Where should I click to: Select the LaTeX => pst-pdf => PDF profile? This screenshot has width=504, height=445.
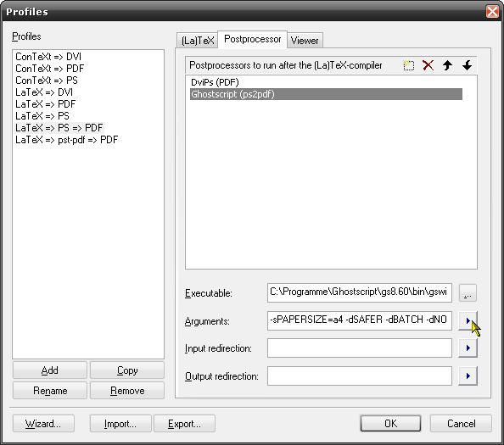pyautogui.click(x=66, y=140)
